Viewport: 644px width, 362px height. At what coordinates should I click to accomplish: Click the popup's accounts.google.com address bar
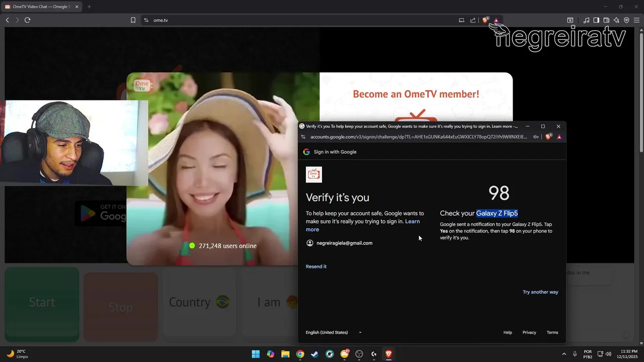[419, 137]
